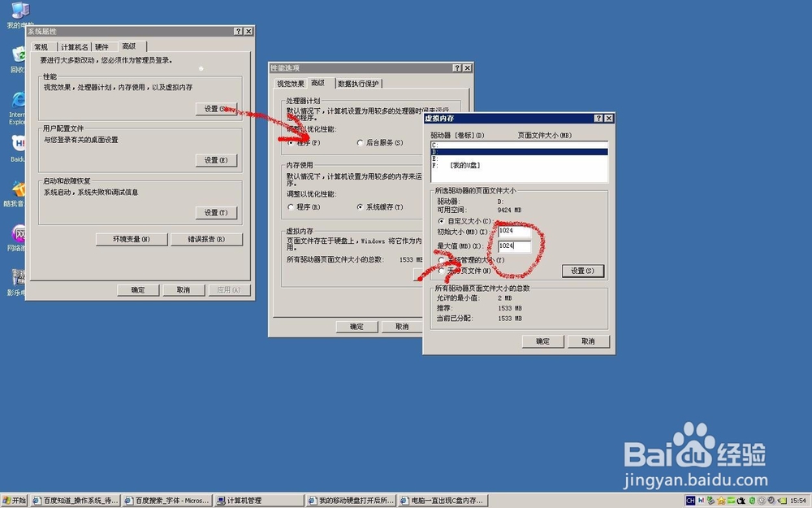
Task: Click 确定 in 系统属性 window
Action: pos(138,290)
